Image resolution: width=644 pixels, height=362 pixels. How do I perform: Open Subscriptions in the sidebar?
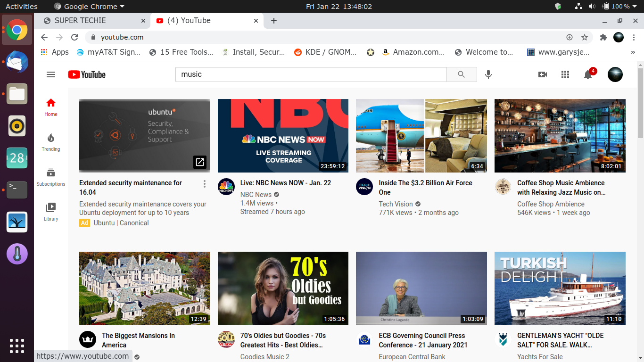[51, 177]
